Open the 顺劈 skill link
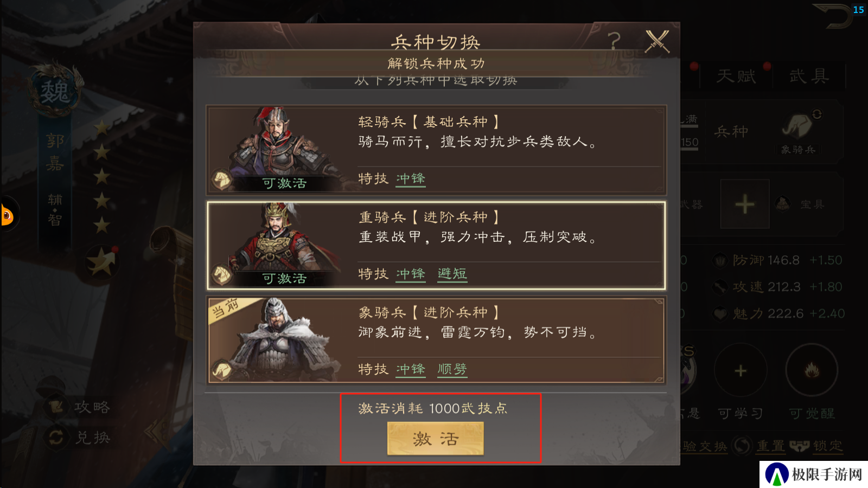This screenshot has height=488, width=868. click(452, 369)
